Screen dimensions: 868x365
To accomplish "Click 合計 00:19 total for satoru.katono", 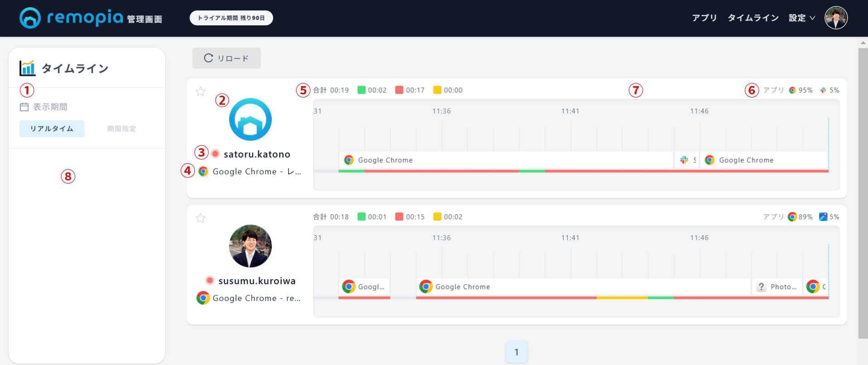I will 331,90.
